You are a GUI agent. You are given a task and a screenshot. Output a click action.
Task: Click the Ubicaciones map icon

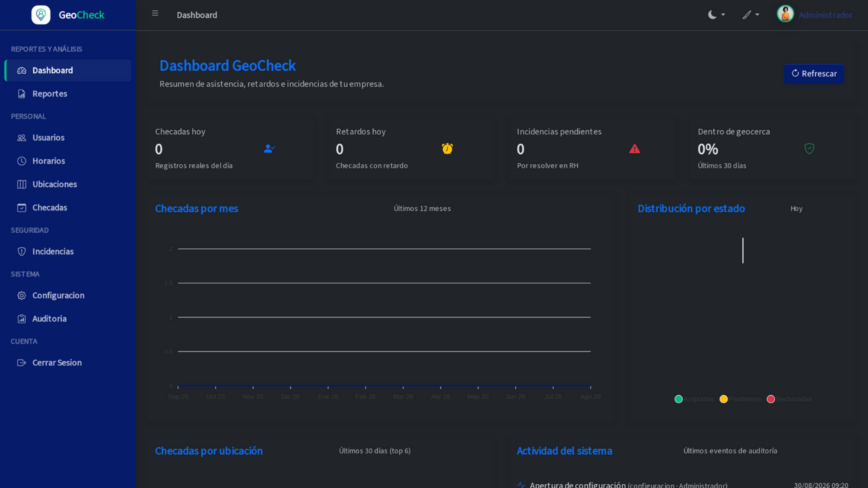(x=22, y=184)
